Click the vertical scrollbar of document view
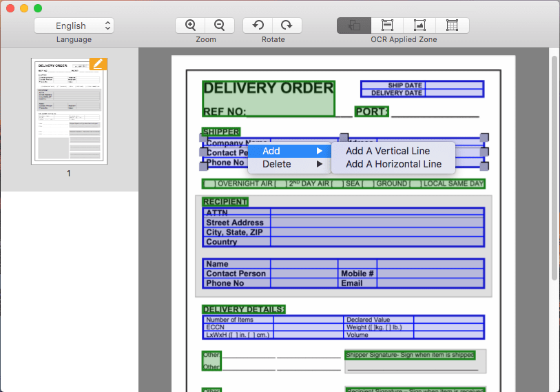The width and height of the screenshot is (560, 392). pyautogui.click(x=554, y=168)
